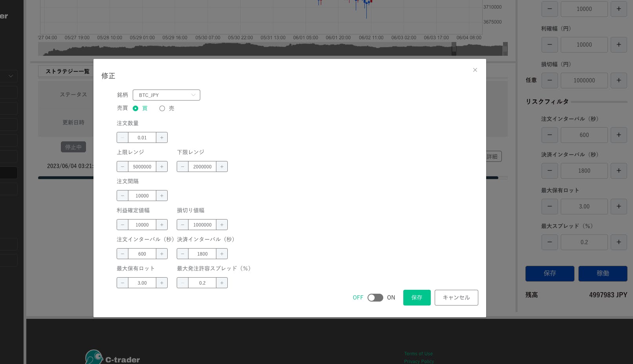Open the BTC_JPY symbol dropdown

coord(166,95)
